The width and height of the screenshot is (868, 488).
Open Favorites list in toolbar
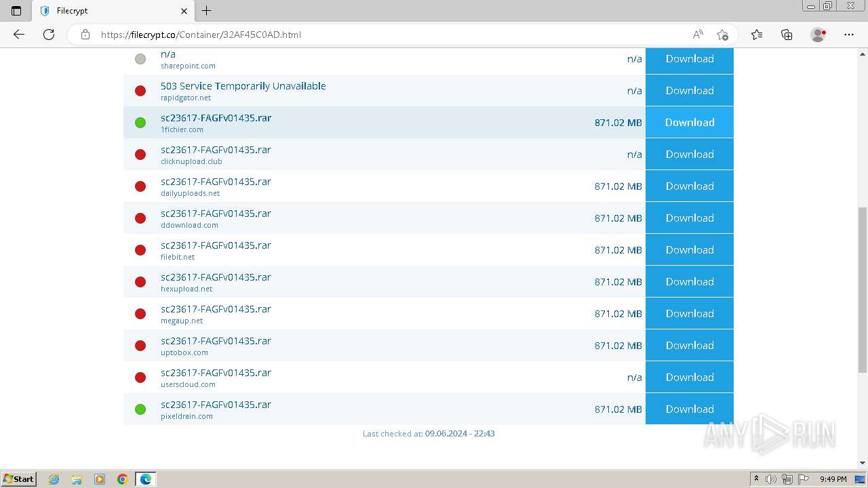757,35
